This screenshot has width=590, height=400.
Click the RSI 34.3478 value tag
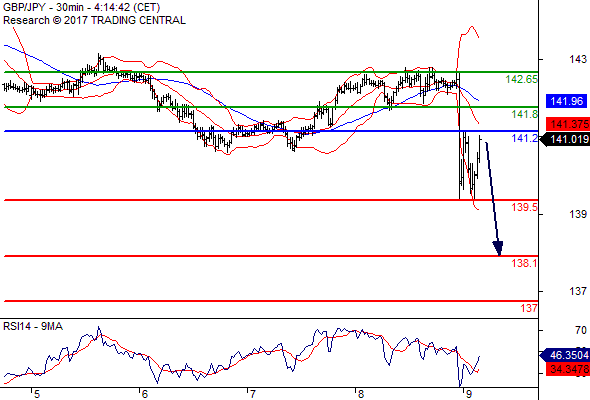568,369
